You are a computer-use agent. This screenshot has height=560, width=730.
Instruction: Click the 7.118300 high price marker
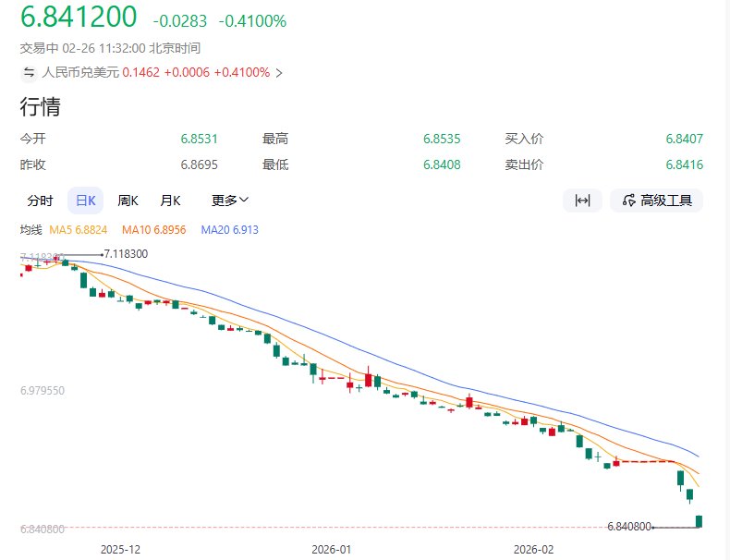click(126, 253)
